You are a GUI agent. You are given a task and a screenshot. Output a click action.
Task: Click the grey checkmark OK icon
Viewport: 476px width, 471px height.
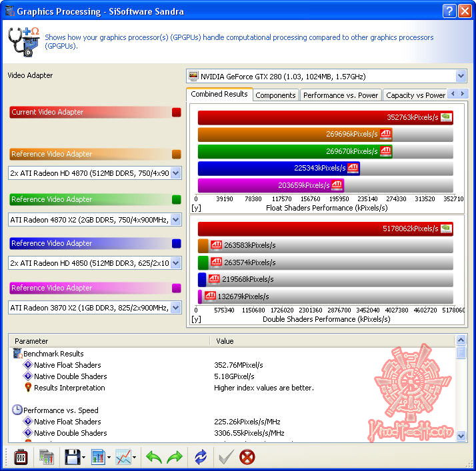pyautogui.click(x=226, y=457)
